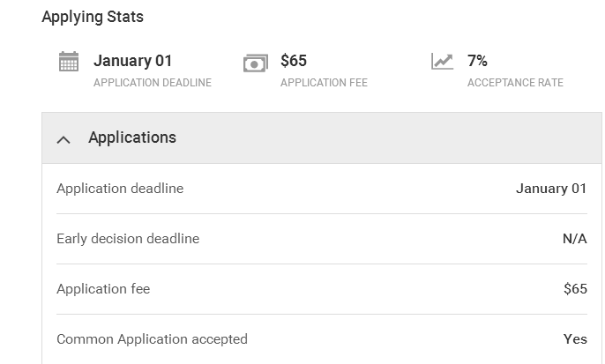This screenshot has height=364, width=605.
Task: Click the uppercase ACCEPTANCE RATE caption
Action: click(x=515, y=83)
